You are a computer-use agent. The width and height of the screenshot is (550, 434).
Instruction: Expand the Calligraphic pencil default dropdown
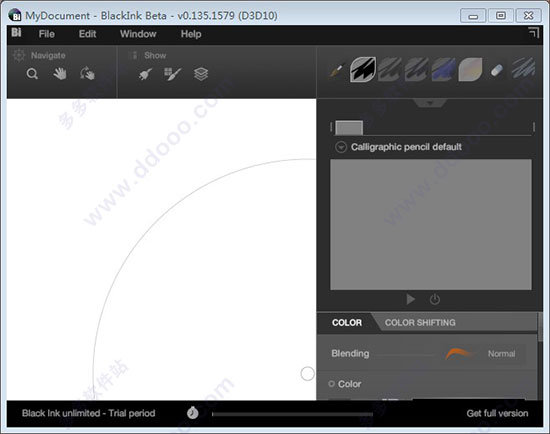click(x=341, y=147)
